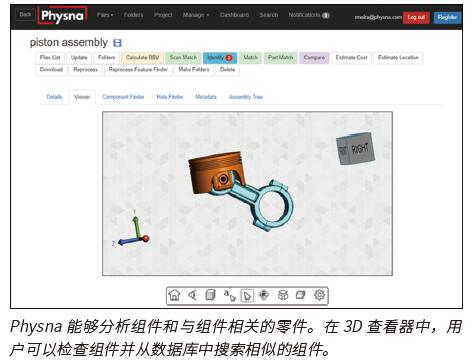Open Project in the top navigation
The height and width of the screenshot is (363, 473).
[163, 15]
